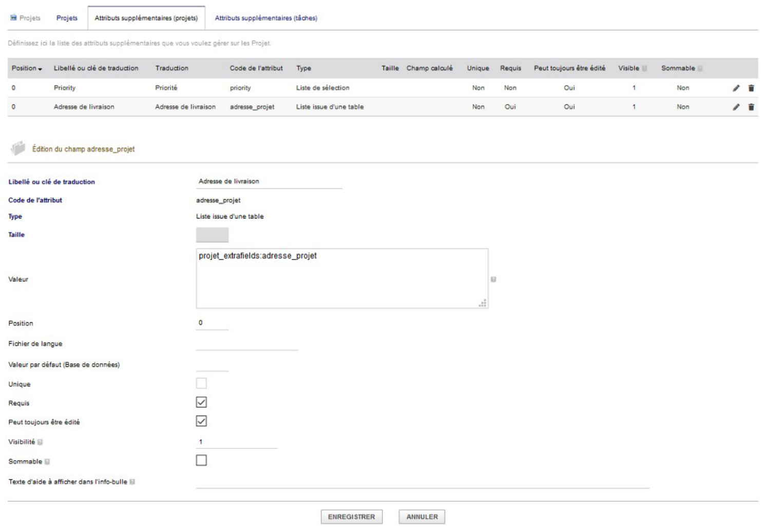Click the Libellé ou clé de traduction input

tap(269, 181)
